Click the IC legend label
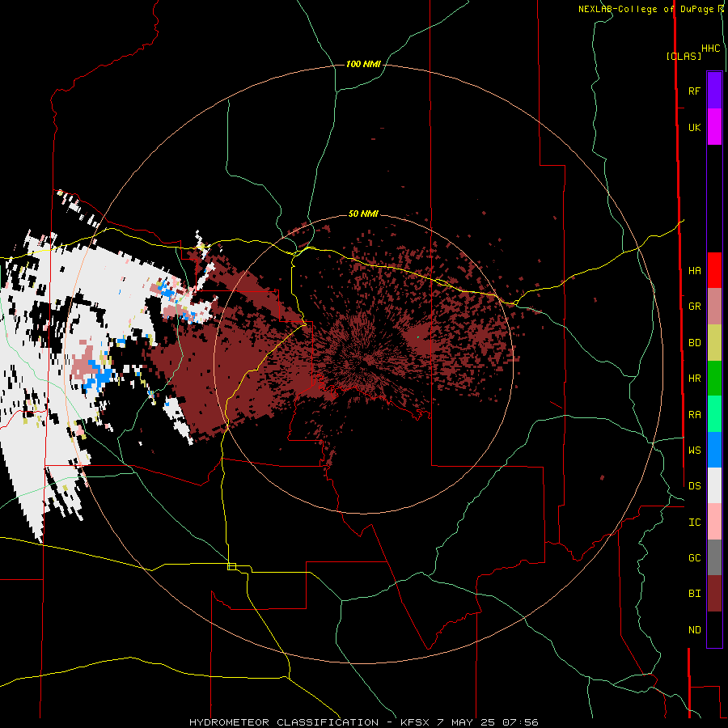 click(x=694, y=523)
